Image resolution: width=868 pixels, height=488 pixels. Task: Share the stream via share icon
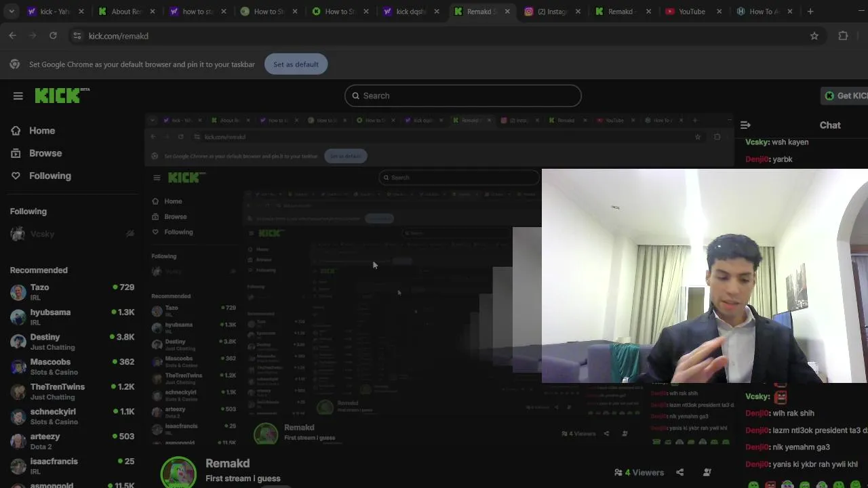tap(679, 472)
